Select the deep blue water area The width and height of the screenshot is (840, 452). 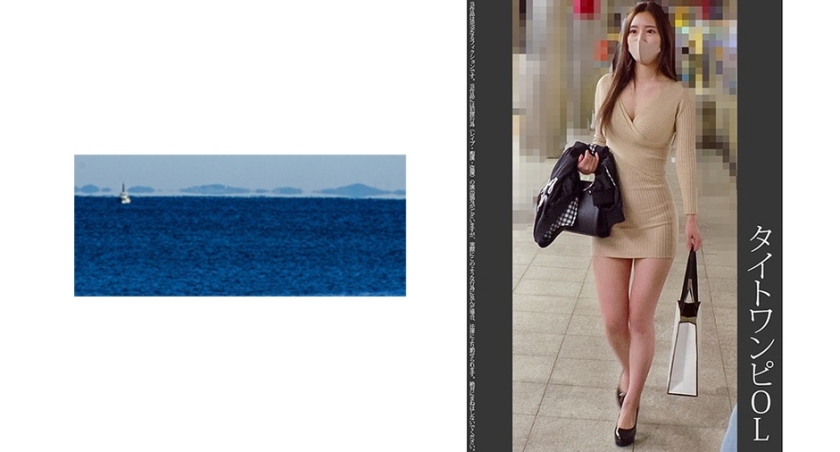pyautogui.click(x=240, y=250)
